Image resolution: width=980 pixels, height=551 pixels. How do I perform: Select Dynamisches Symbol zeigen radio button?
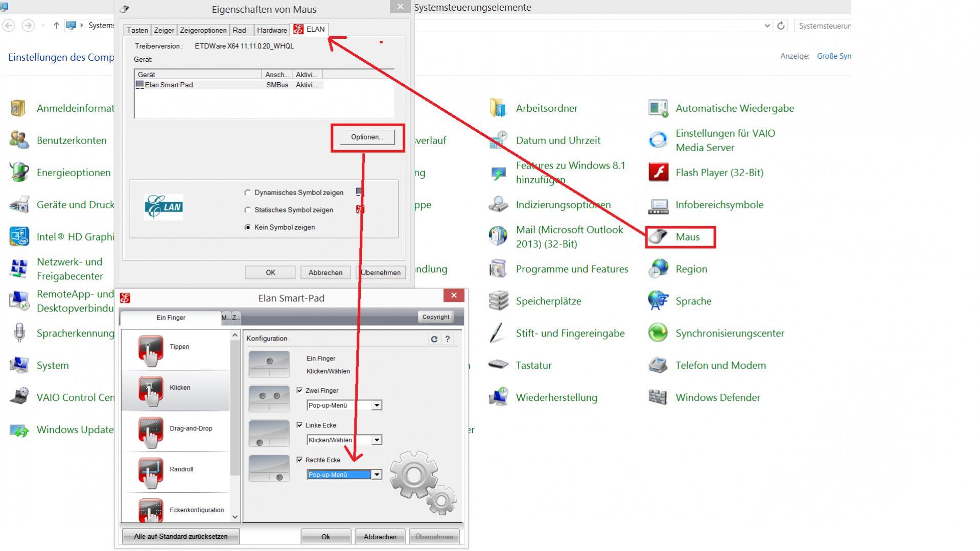click(x=248, y=193)
